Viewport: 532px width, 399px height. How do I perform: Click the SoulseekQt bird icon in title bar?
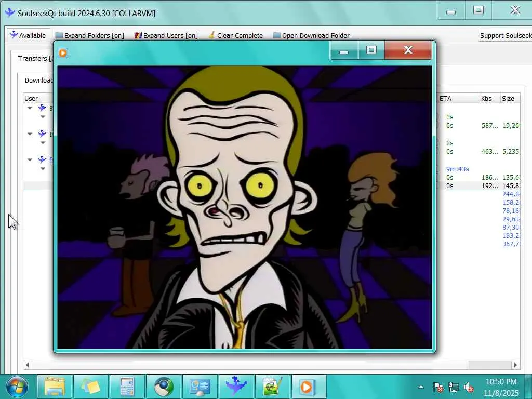(x=10, y=12)
